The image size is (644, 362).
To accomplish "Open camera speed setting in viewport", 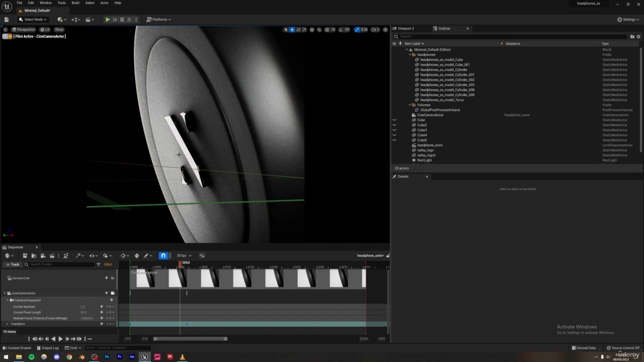I will [x=375, y=30].
